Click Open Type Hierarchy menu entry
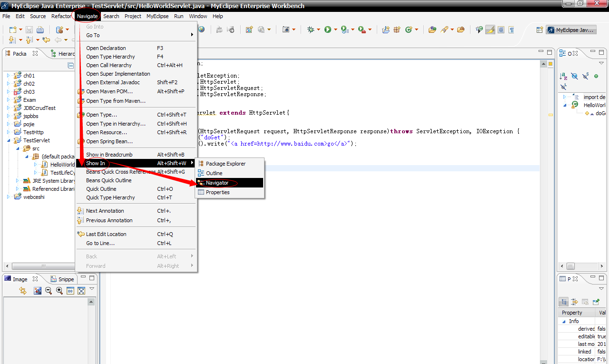 (137, 57)
